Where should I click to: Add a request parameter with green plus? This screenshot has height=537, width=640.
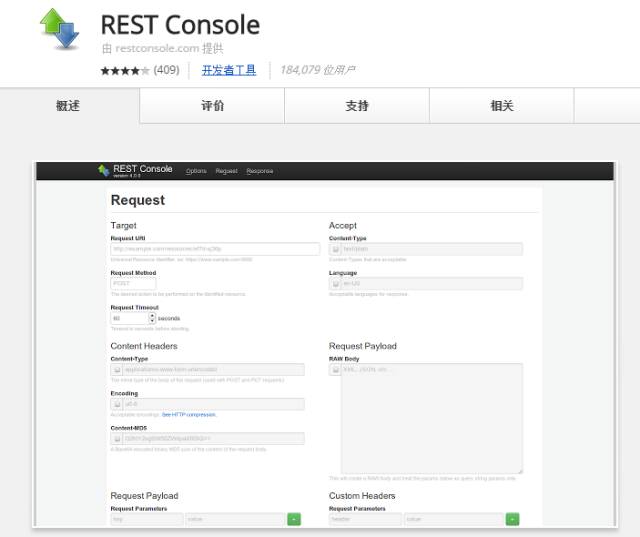(x=294, y=519)
